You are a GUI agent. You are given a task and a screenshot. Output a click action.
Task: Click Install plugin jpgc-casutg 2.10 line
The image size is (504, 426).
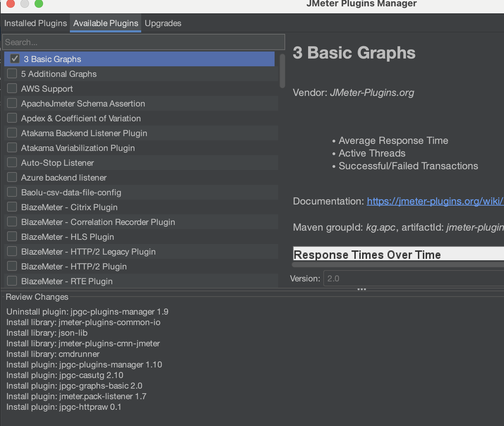pyautogui.click(x=65, y=375)
